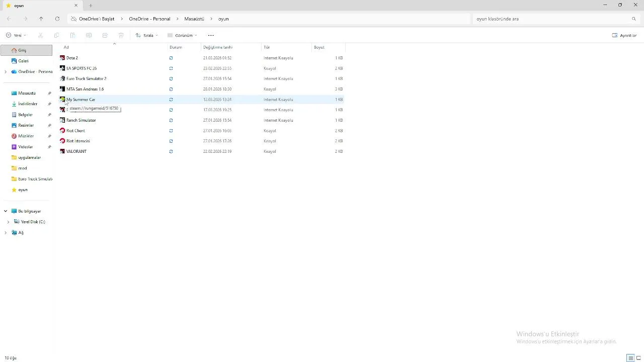Screen dimensions: 644x362
Task: Open Müzikler in sidebar
Action: click(26, 136)
